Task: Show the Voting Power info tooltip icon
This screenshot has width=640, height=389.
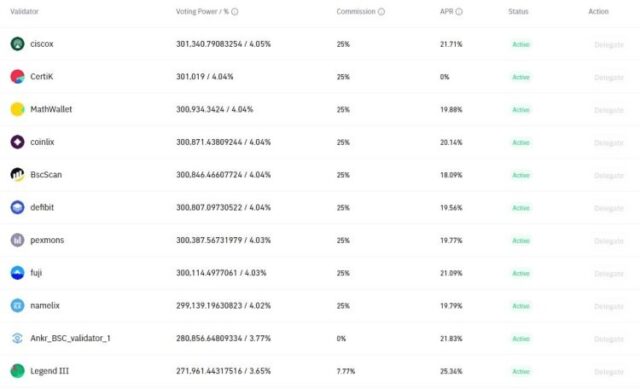Action: [x=235, y=11]
